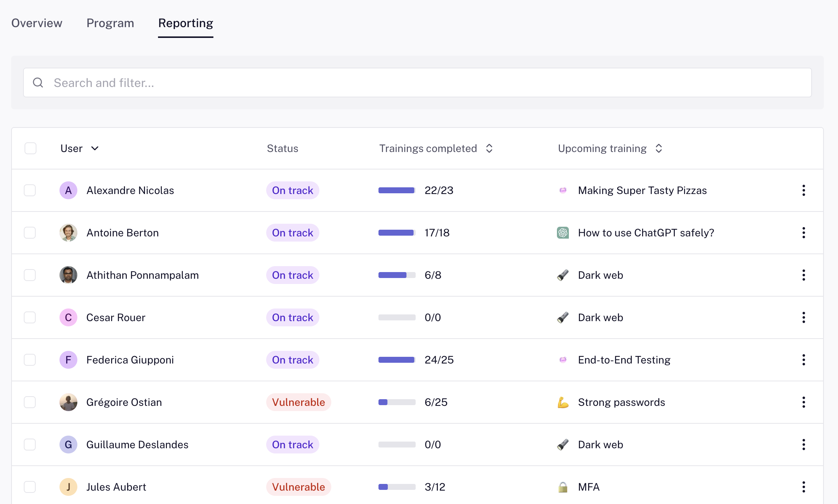Click Making Super Tasty Pizzas text
Image resolution: width=838 pixels, height=504 pixels.
[x=642, y=190]
